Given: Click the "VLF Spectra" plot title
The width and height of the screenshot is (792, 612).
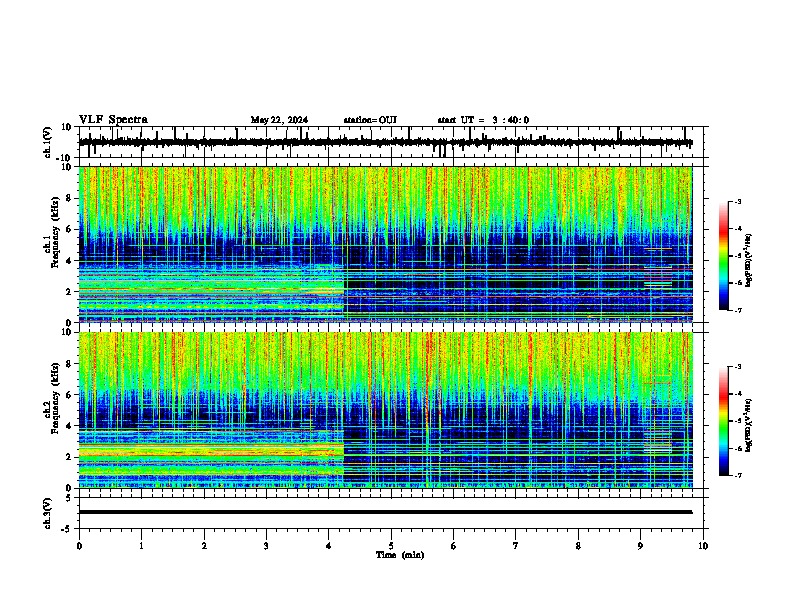Looking at the screenshot, I should pyautogui.click(x=113, y=120).
